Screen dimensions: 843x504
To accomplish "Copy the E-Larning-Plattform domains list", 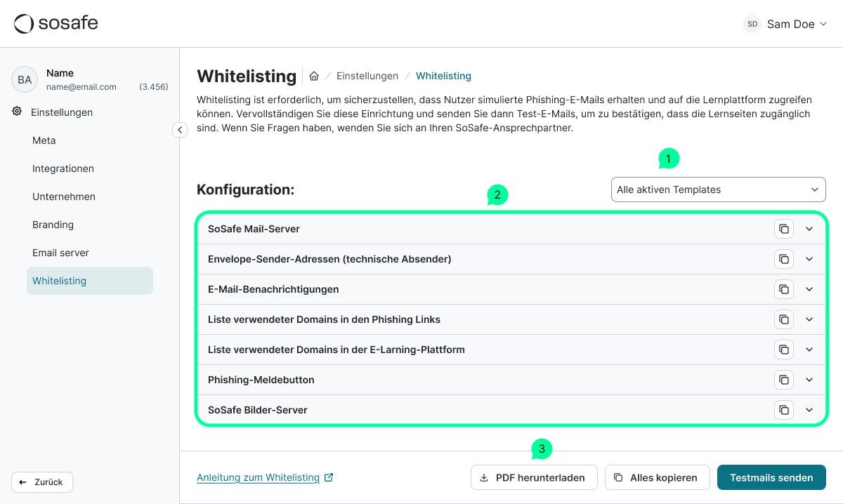I will point(784,349).
